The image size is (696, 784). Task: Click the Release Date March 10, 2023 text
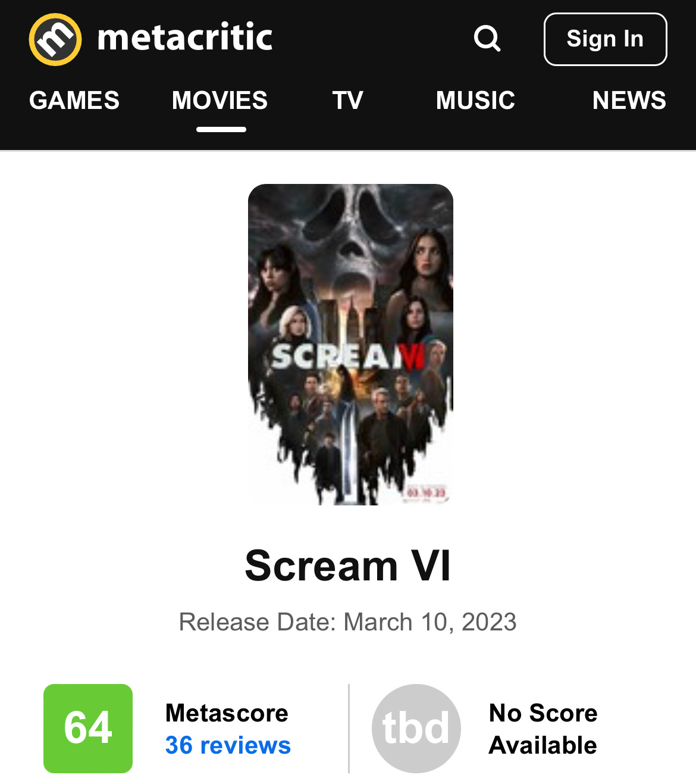348,622
